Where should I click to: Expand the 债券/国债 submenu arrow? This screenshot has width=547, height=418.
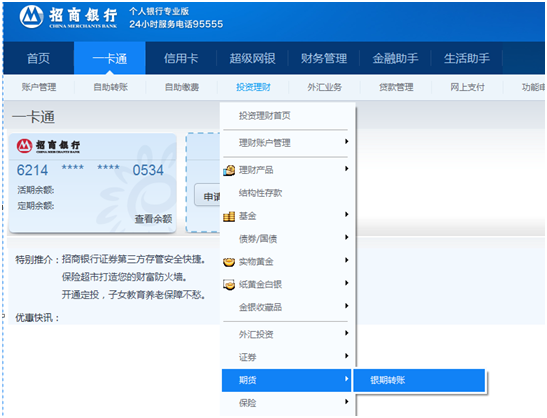346,238
